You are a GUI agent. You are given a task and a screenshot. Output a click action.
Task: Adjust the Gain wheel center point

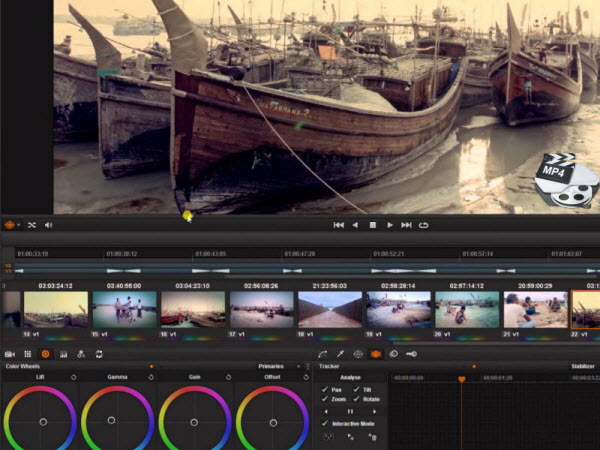tap(194, 422)
